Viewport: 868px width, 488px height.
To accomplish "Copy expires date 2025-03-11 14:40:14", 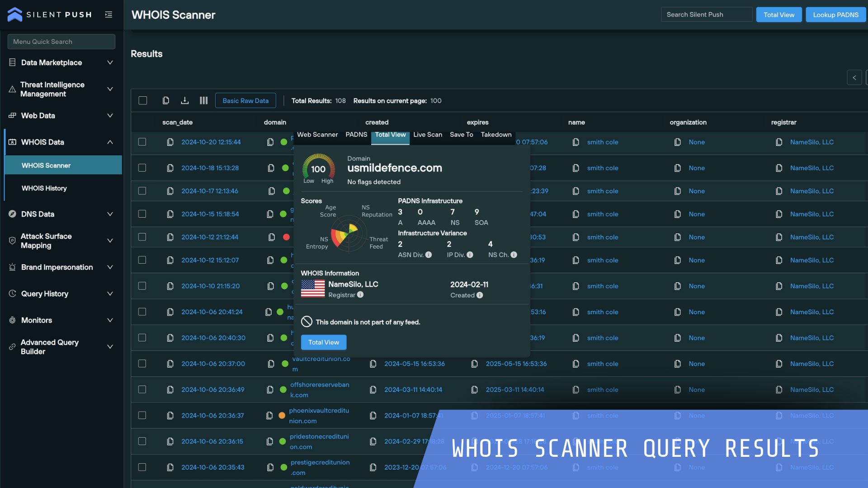I will [x=474, y=389].
